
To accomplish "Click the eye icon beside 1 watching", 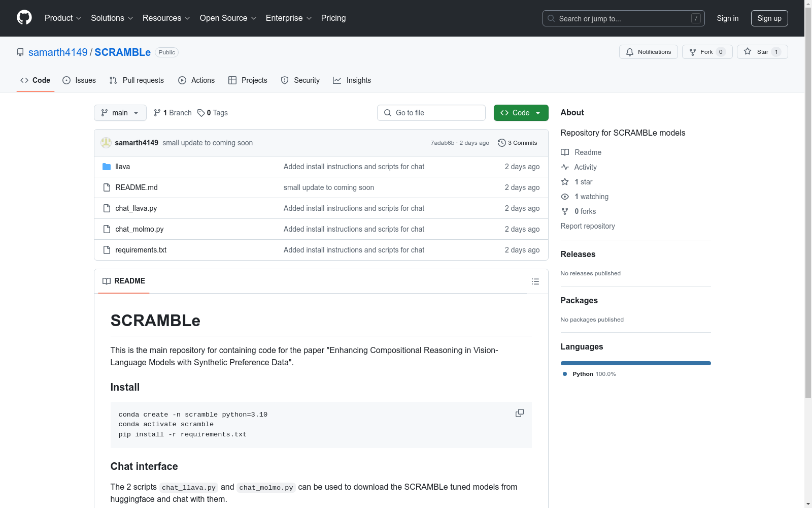I will 565,197.
